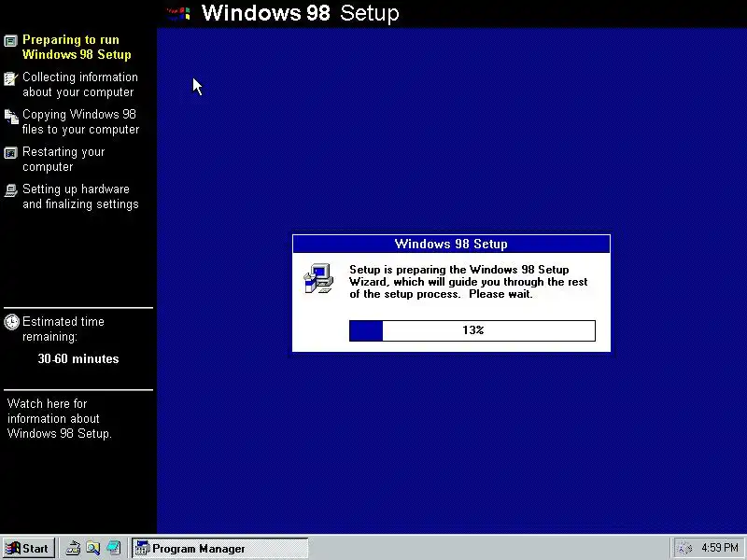Screen dimensions: 747x560
Task: Click the large "Windows 98 Setup" header title
Action: click(x=300, y=13)
